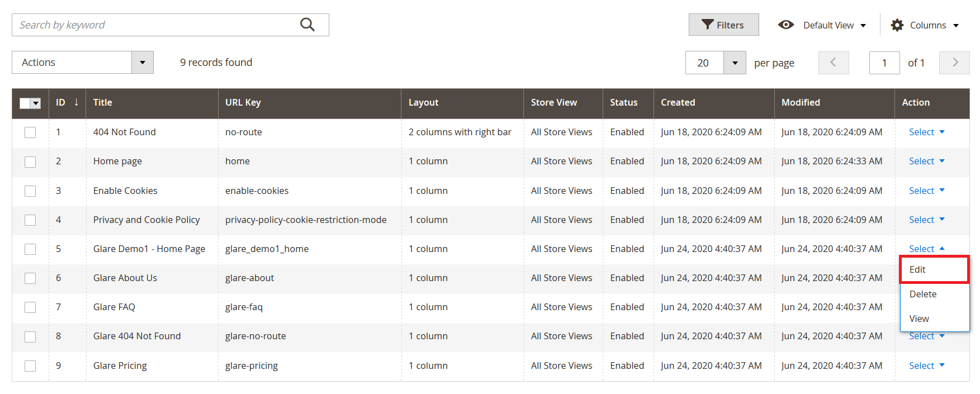Screen dimensions: 980x394
Task: Click the funnel icon on Filters
Action: [x=707, y=25]
